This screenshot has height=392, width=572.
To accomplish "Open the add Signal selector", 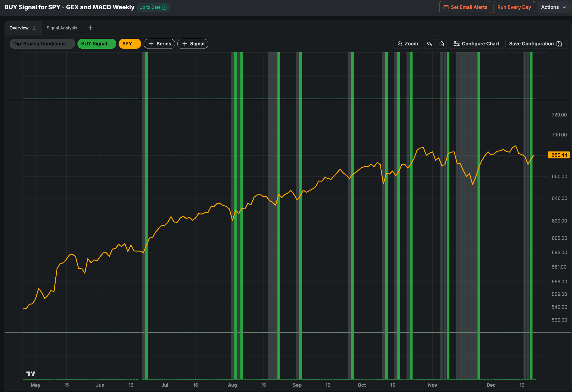I will tap(193, 43).
